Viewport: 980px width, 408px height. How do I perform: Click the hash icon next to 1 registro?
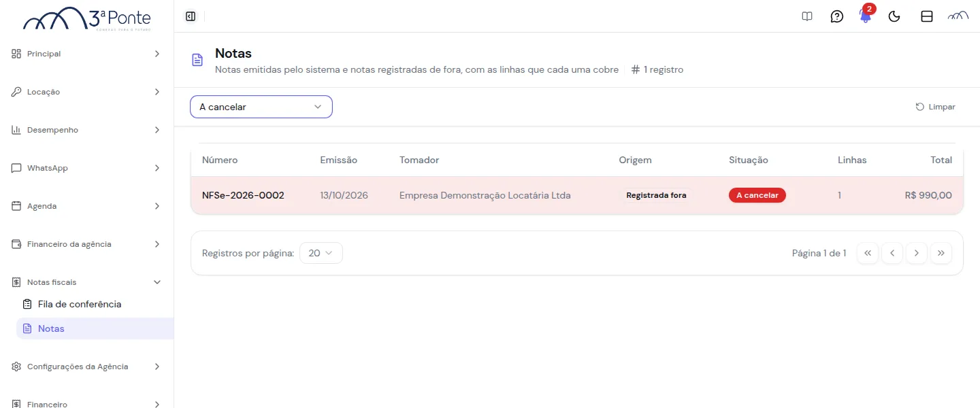[x=636, y=69]
